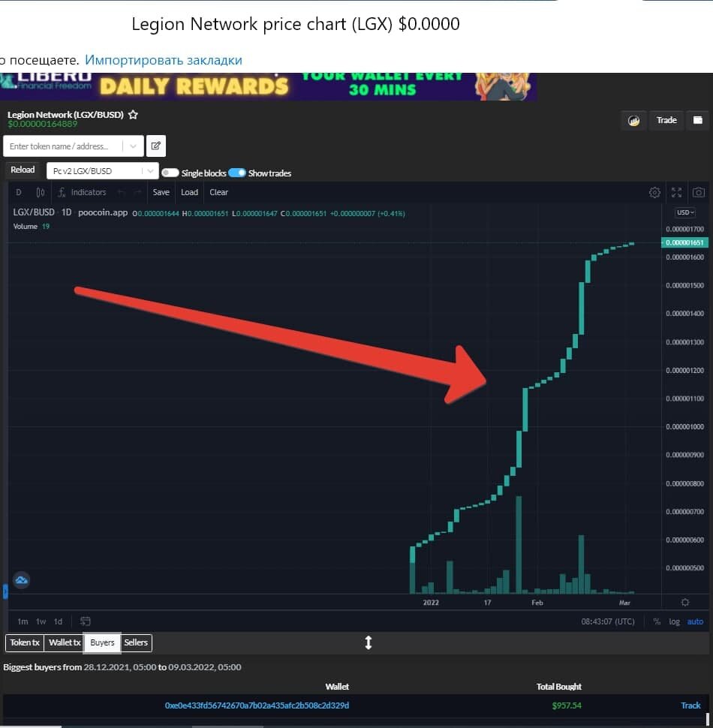Viewport: 713px width, 728px height.
Task: Click the token price $0.00000164889
Action: [x=43, y=124]
